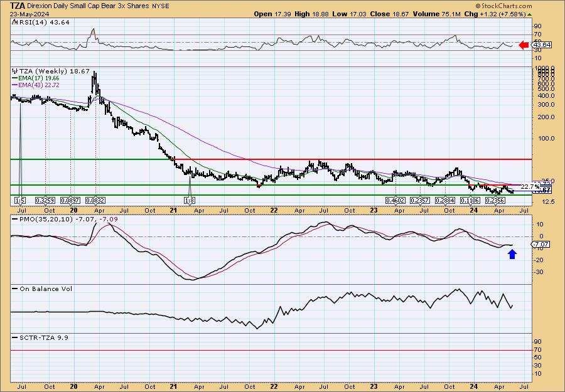Viewport: 565px width, 392px height.
Task: Click the SCTR-TZA 9.9 indicator label
Action: 43,337
